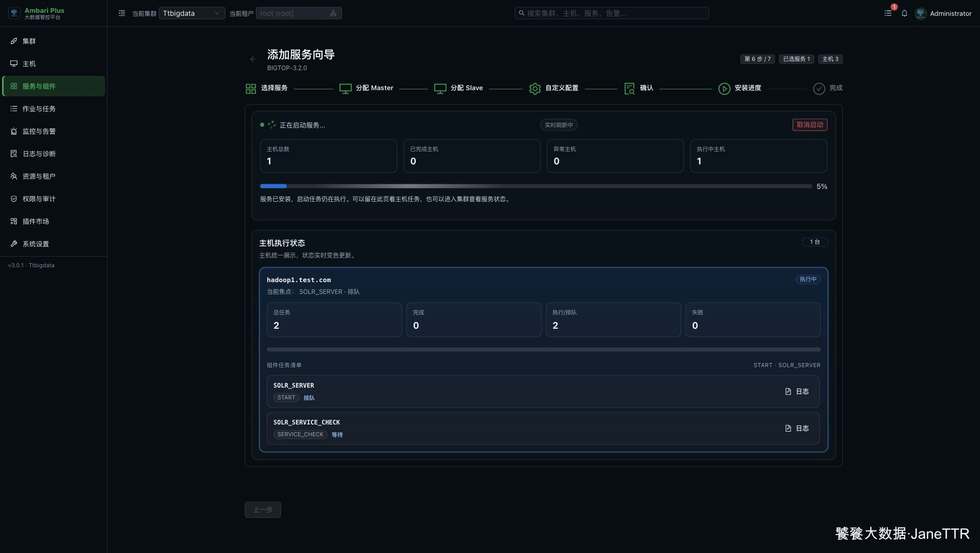Click the 总任务 count card
Screen dimensions: 980x553
[334, 320]
